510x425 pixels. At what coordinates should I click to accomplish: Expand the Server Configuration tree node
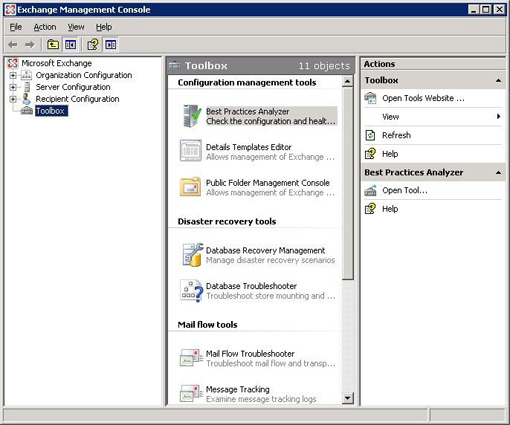[13, 87]
